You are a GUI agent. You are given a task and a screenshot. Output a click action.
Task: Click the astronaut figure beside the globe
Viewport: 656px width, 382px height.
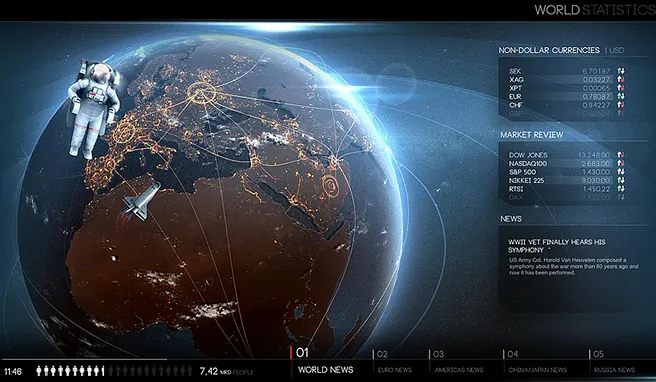[x=93, y=110]
